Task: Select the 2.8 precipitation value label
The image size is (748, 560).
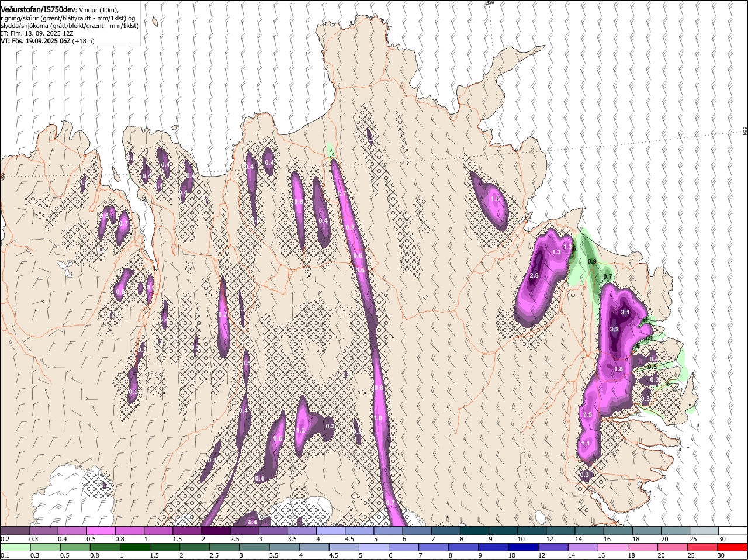Action: [534, 276]
